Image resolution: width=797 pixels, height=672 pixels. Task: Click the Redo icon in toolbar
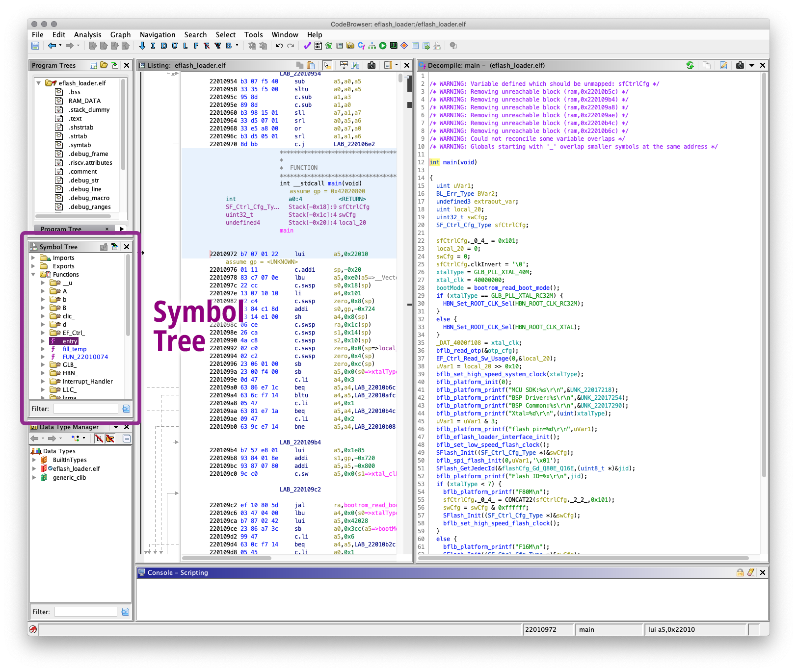pyautogui.click(x=291, y=46)
